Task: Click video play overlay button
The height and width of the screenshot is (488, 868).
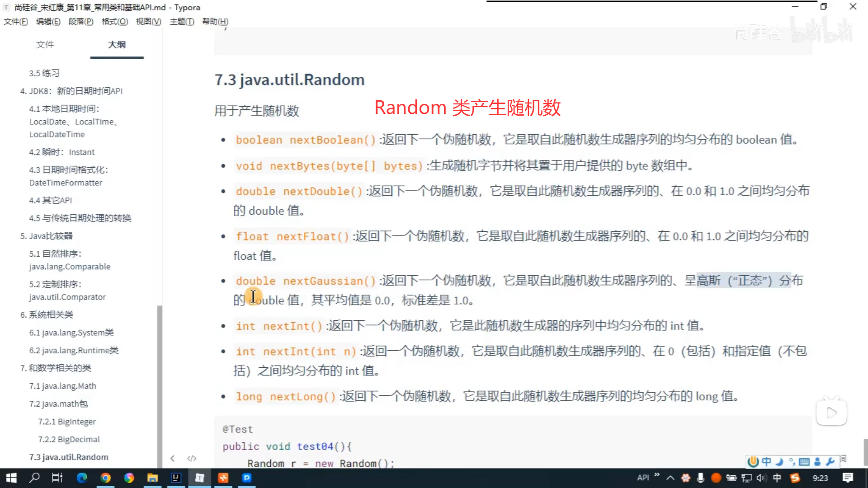Action: [831, 413]
